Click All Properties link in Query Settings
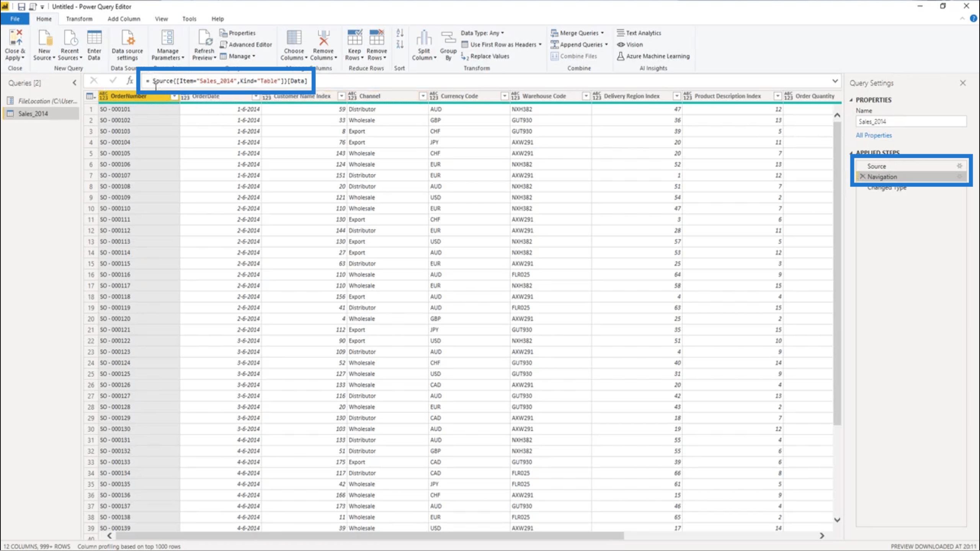 click(x=874, y=135)
